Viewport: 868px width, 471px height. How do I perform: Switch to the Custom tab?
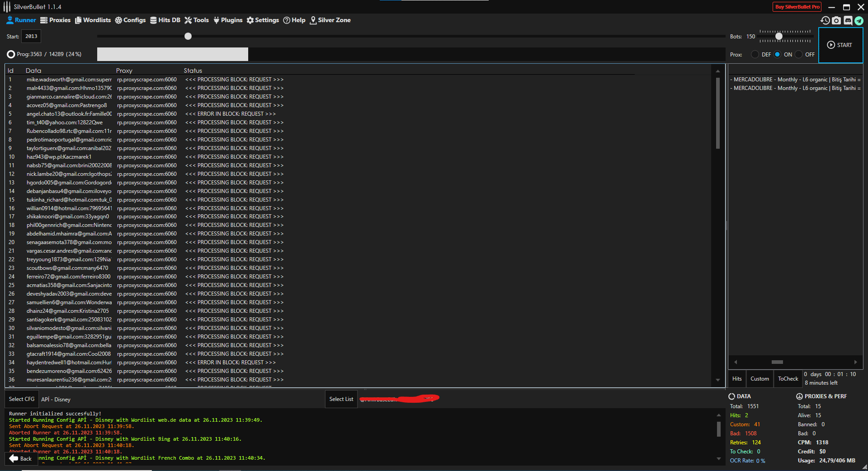point(759,379)
